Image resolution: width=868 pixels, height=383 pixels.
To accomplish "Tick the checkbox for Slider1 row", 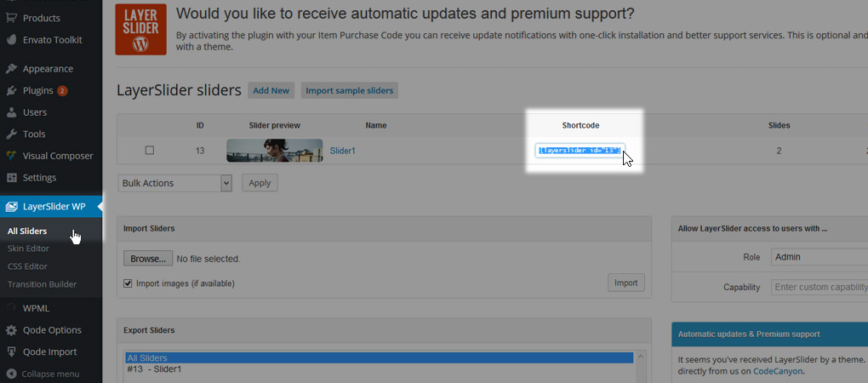I will [150, 150].
